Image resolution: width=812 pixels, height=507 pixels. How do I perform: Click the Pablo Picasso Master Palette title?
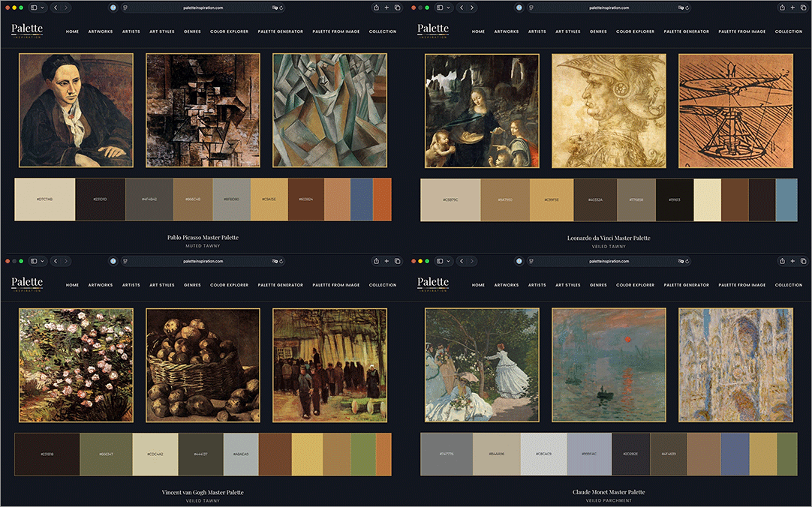point(203,238)
